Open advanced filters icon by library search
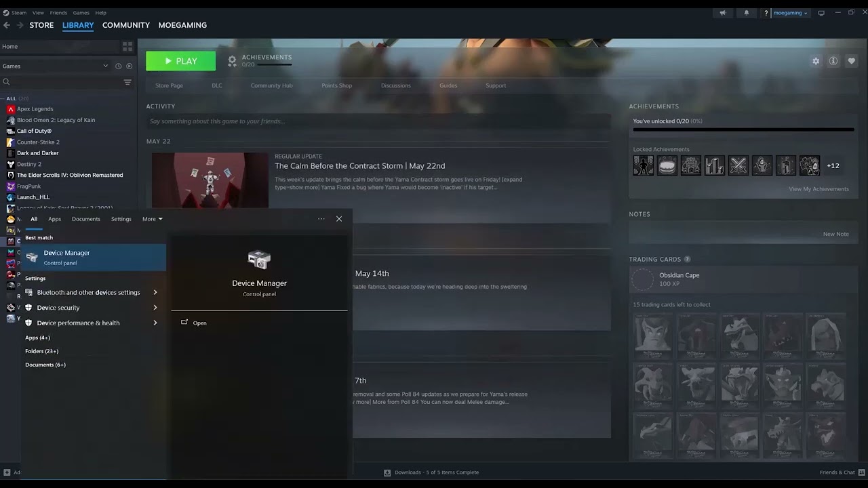Viewport: 868px width, 488px height. tap(127, 82)
